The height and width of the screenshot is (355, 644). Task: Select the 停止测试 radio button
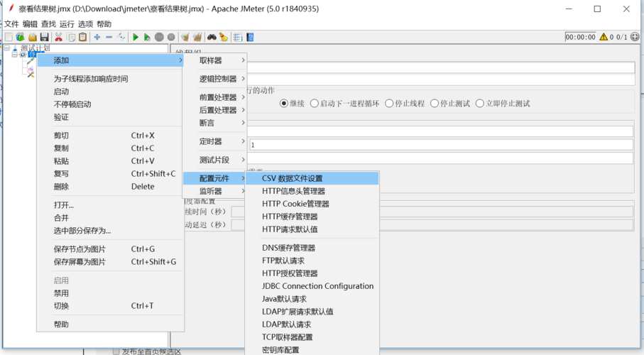coord(435,104)
